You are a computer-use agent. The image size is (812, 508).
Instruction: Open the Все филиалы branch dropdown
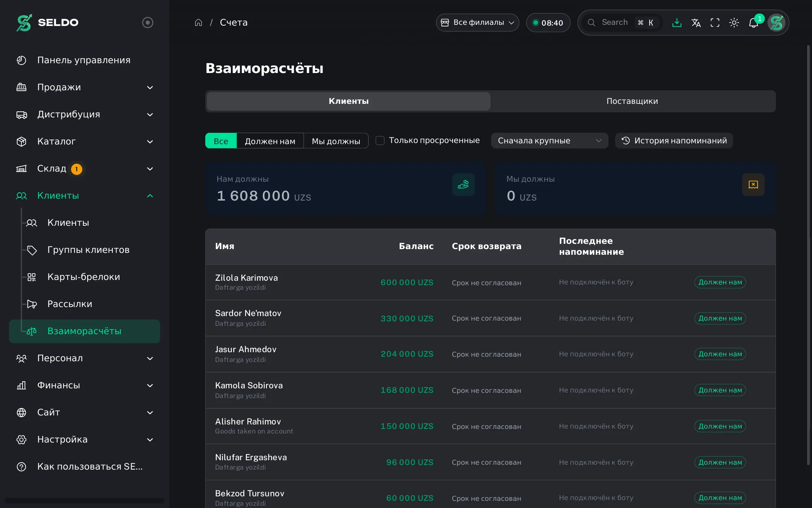pos(477,23)
